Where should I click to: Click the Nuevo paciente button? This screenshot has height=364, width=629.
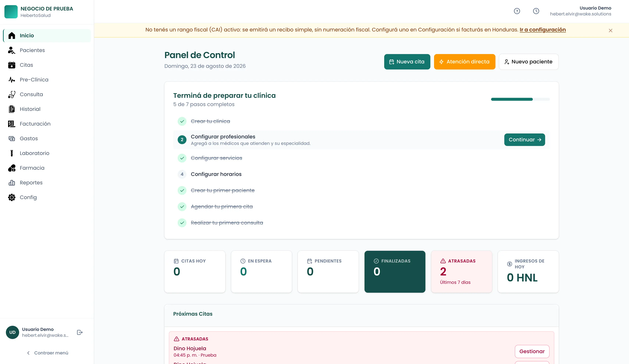pyautogui.click(x=529, y=62)
